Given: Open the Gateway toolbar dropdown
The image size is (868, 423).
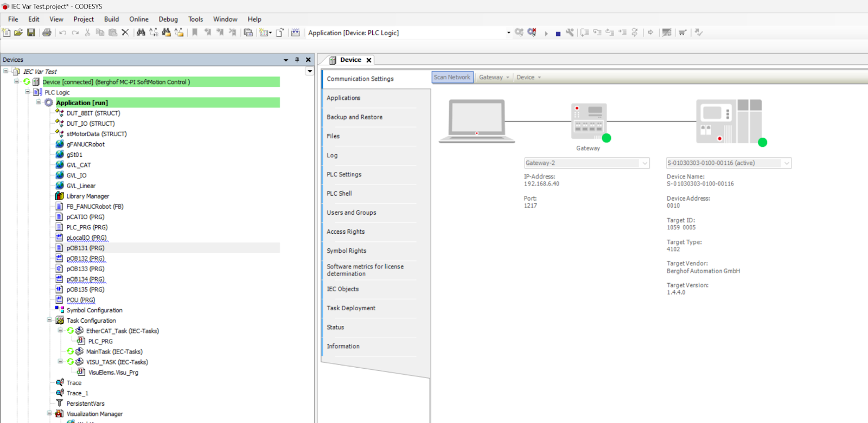Looking at the screenshot, I should pyautogui.click(x=494, y=78).
